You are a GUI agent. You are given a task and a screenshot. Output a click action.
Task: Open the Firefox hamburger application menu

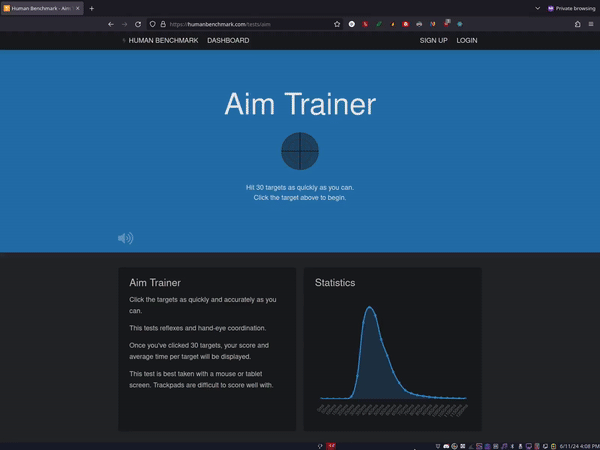(591, 24)
